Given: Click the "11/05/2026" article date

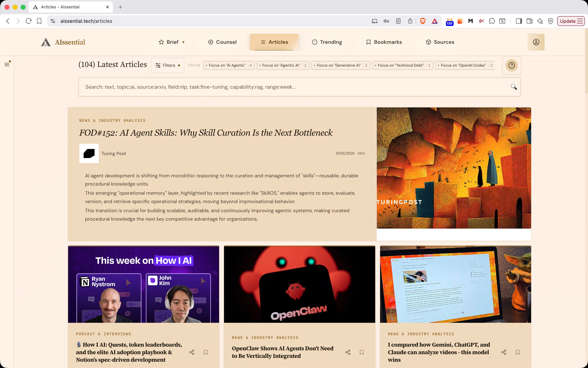Looking at the screenshot, I should tap(345, 153).
